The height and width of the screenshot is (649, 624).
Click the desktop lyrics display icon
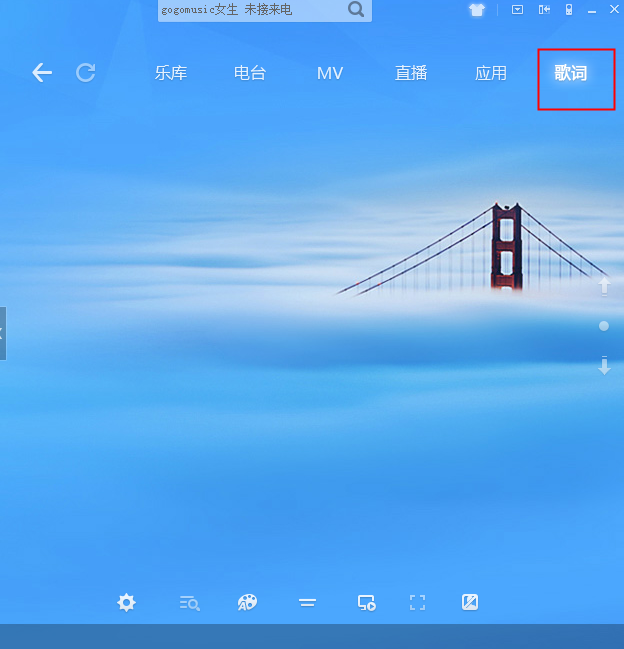click(x=367, y=602)
